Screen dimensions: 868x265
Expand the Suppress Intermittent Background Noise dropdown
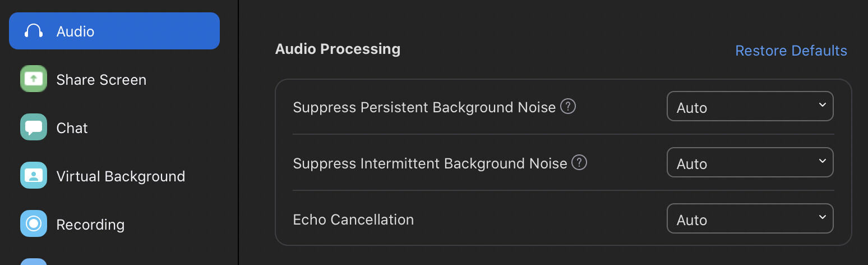coord(750,163)
